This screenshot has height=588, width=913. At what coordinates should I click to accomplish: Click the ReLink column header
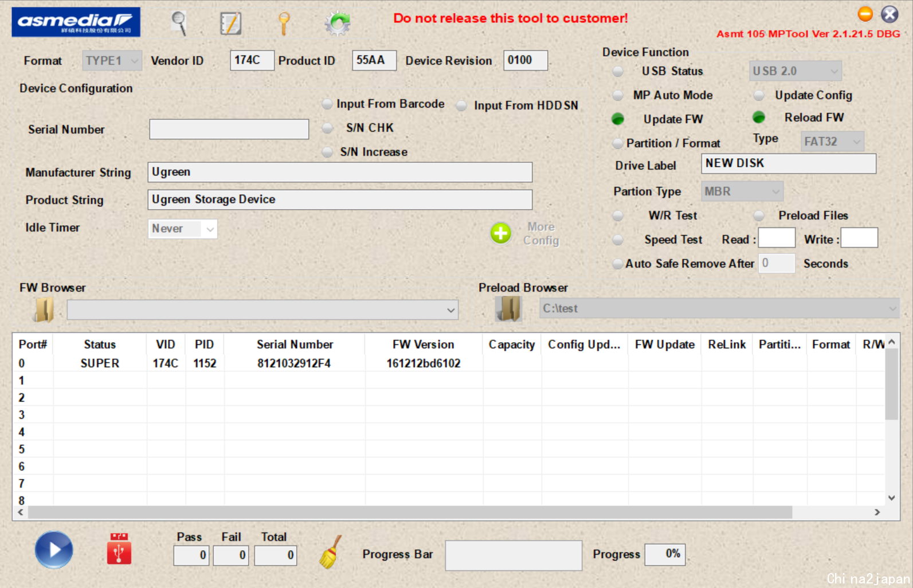727,344
